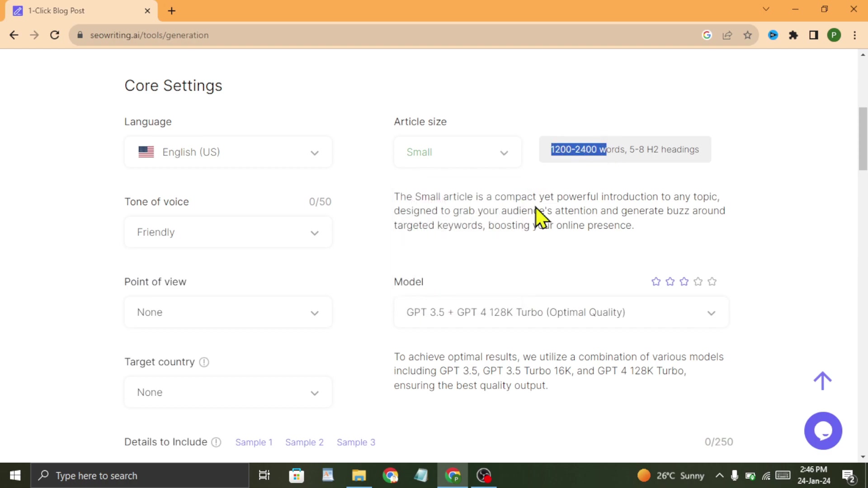Open Microsoft Store from taskbar
The width and height of the screenshot is (868, 488).
(297, 475)
